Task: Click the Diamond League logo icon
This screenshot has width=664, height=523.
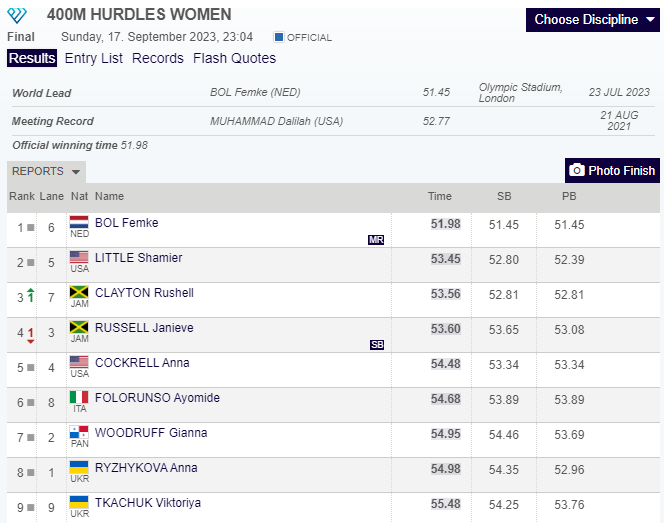Action: click(x=21, y=16)
